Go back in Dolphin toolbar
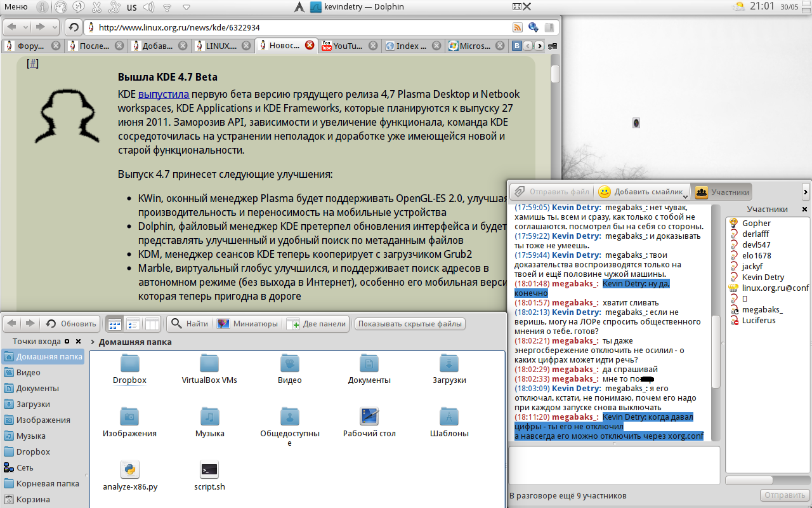 (x=12, y=324)
